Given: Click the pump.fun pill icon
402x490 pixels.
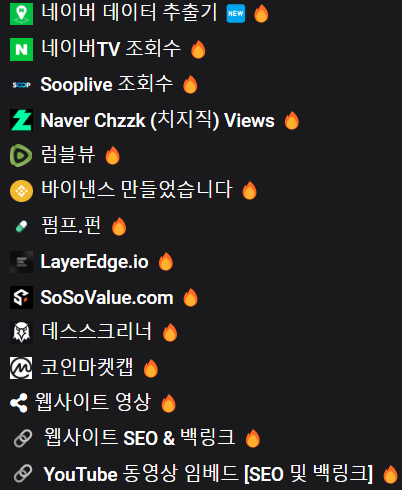Looking at the screenshot, I should pos(21,227).
